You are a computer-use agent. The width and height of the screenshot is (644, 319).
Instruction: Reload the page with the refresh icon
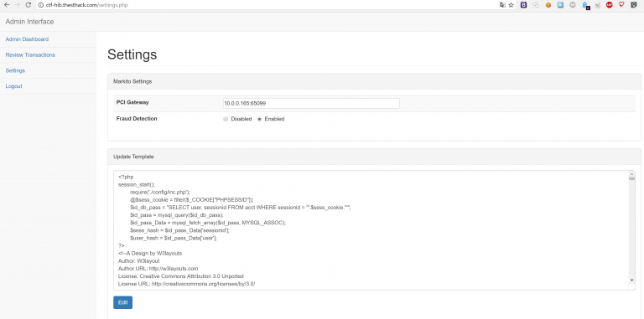[x=28, y=5]
